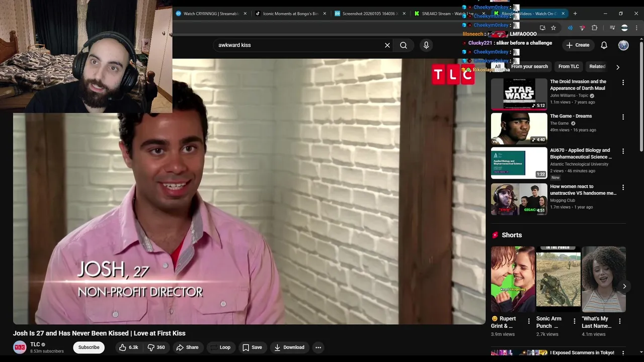644x362 pixels.
Task: Open options menu for What's My Last Name short
Action: 620,321
